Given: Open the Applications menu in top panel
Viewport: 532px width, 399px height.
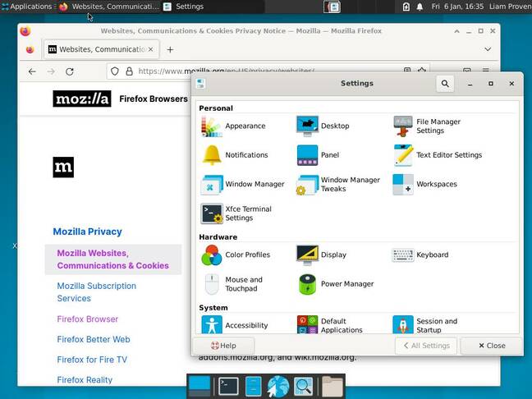Looking at the screenshot, I should [27, 7].
